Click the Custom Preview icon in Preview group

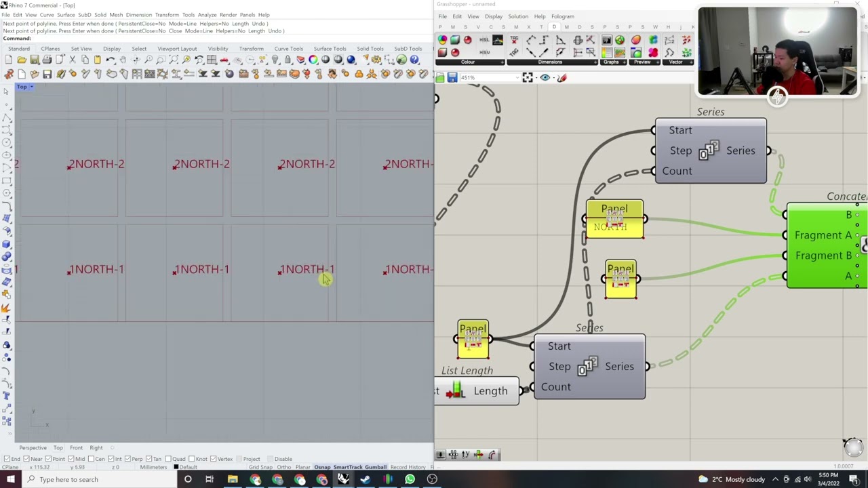[636, 40]
